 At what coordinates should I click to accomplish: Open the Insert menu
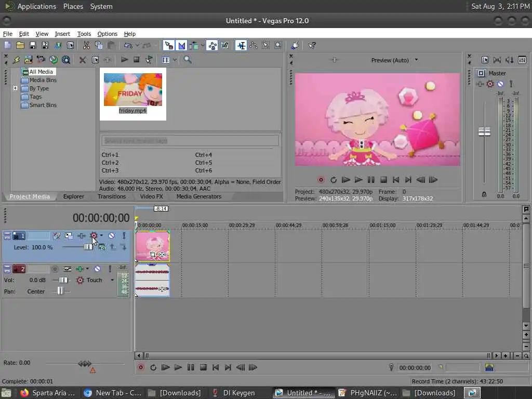[62, 34]
